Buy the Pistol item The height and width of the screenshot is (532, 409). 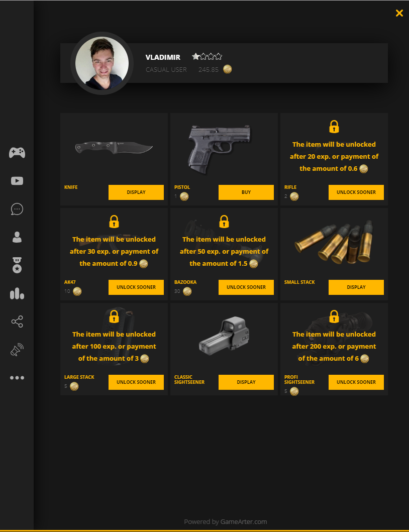246,192
